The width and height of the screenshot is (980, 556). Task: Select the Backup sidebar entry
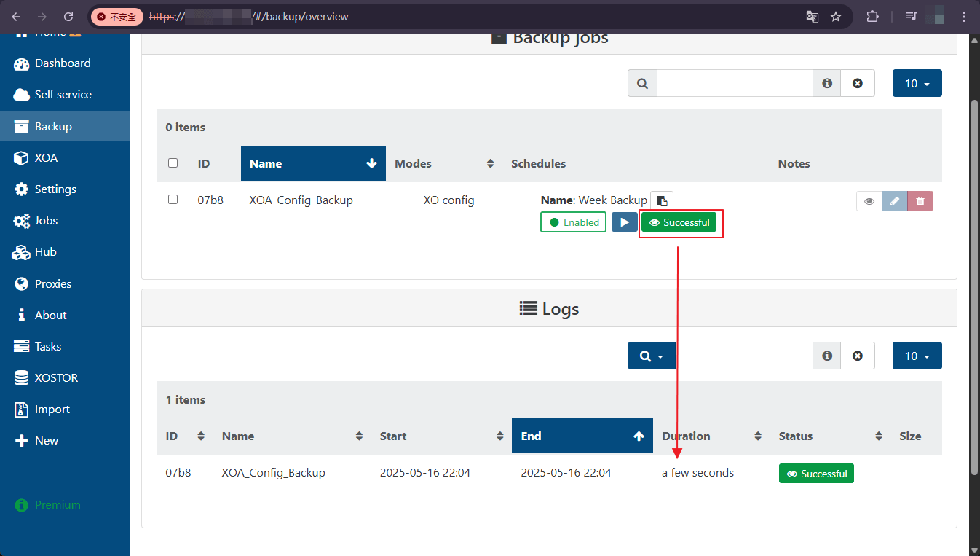pos(64,126)
